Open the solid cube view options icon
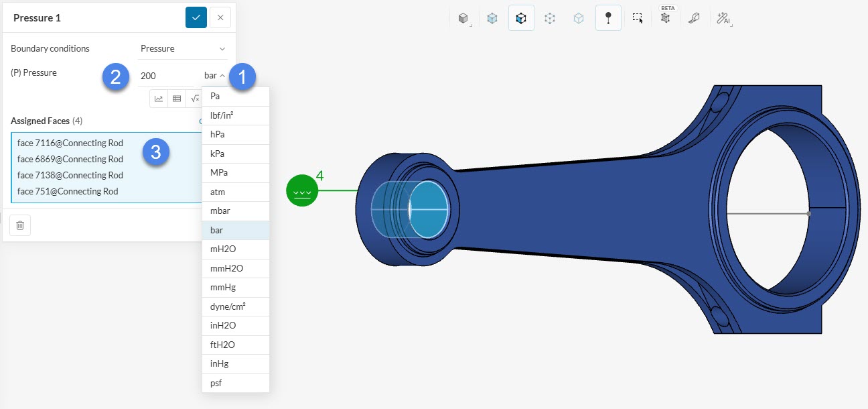 (x=463, y=19)
